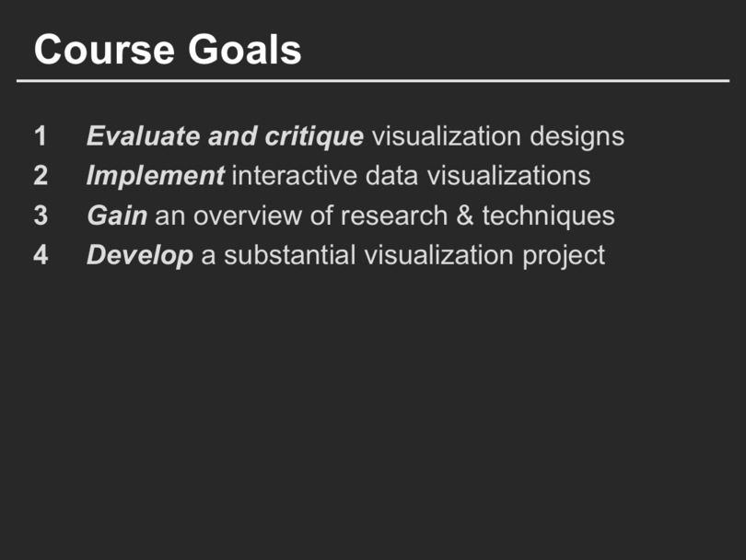Screen dimensions: 746x560
Task: Click the word "techniques" in goal three
Action: pyautogui.click(x=548, y=216)
